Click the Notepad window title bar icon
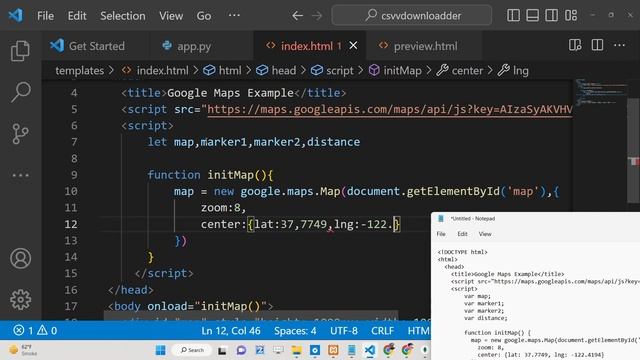The height and width of the screenshot is (360, 640). click(441, 219)
